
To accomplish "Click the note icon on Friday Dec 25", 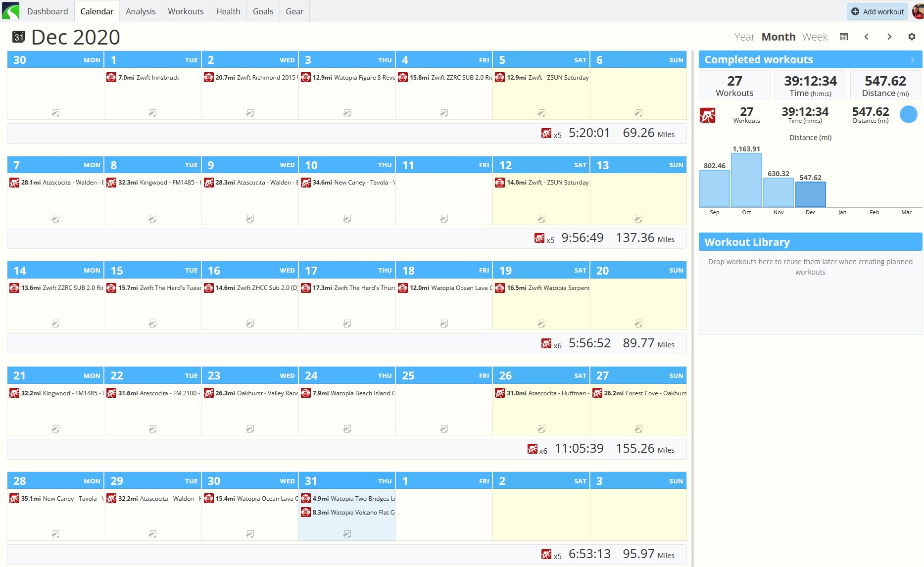I will click(444, 429).
